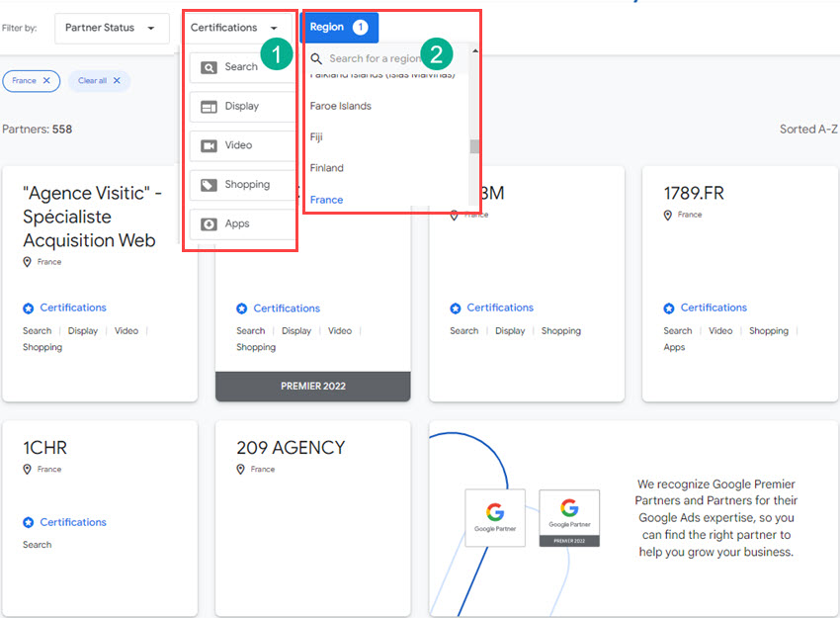This screenshot has width=840, height=618.
Task: Click the Display certification layout icon
Action: pyautogui.click(x=209, y=107)
